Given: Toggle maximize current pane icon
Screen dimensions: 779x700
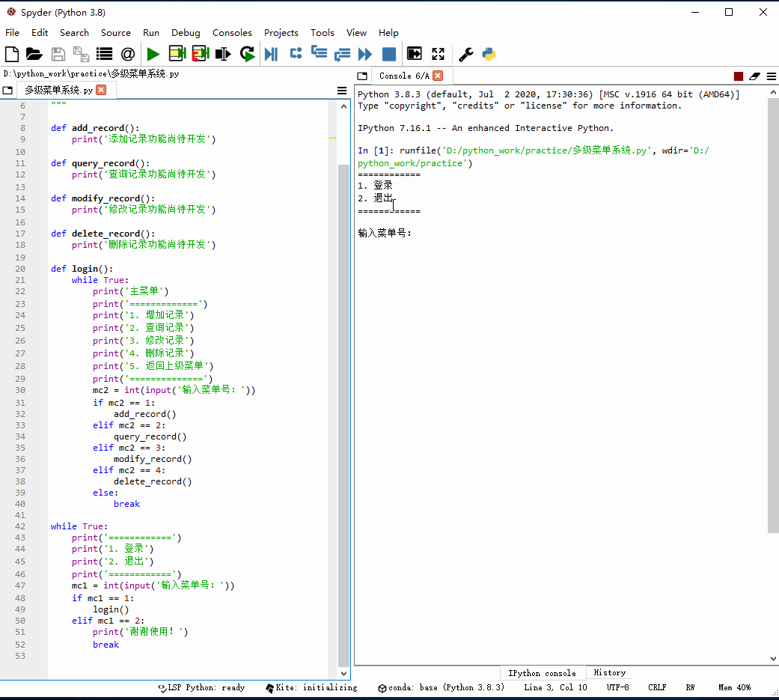Looking at the screenshot, I should click(x=414, y=54).
